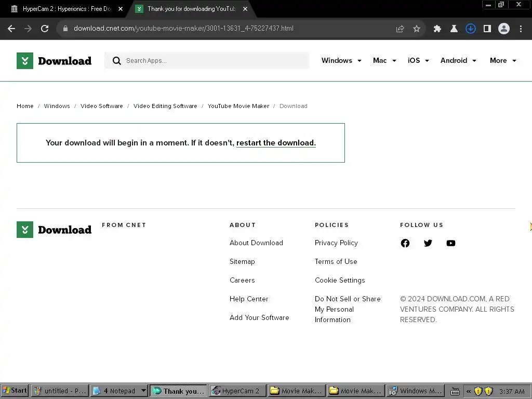Open the 4 Notepad taskbar group
The height and width of the screenshot is (399, 532).
click(x=119, y=391)
